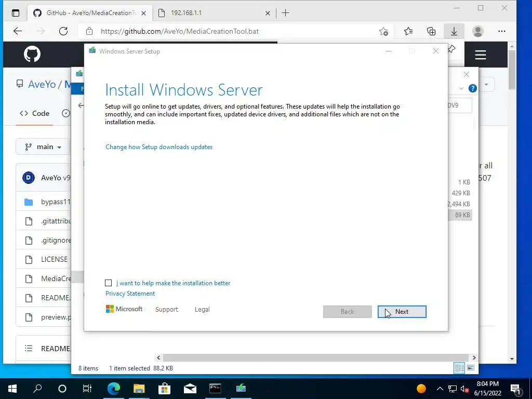
Task: Open the README section list icon
Action: click(x=29, y=349)
